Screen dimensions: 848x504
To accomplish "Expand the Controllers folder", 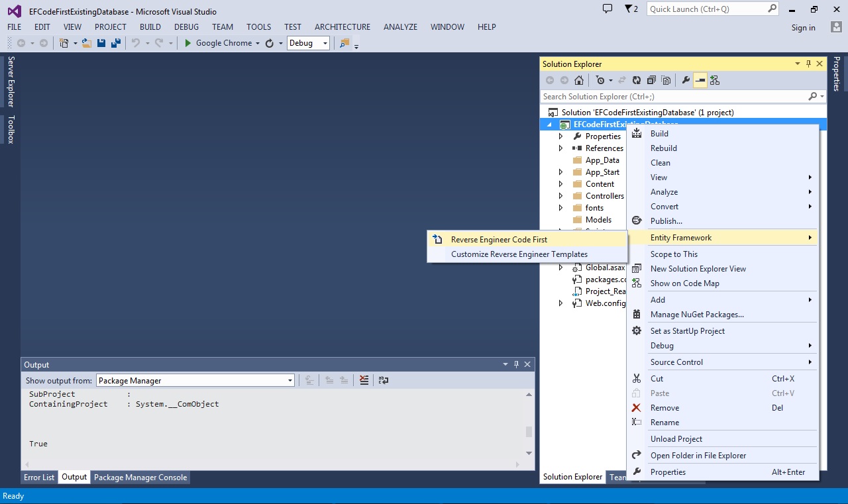I will [x=560, y=196].
